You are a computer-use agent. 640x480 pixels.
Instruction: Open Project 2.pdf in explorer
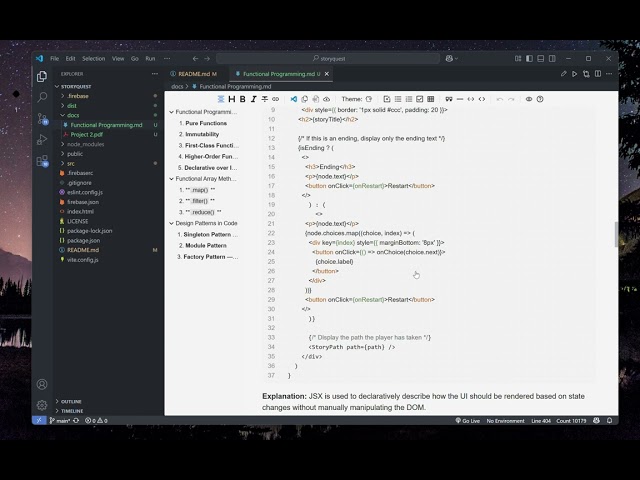click(x=87, y=134)
